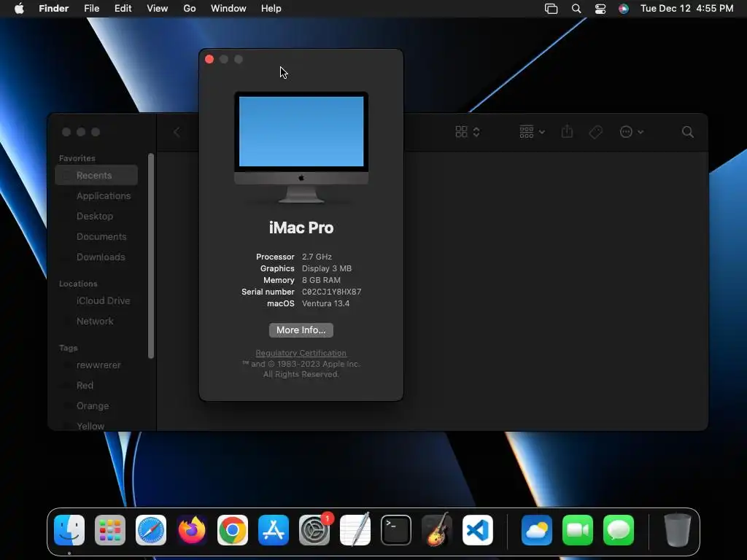This screenshot has width=747, height=560.
Task: Open TextEdit from the Dock
Action: coord(355,530)
